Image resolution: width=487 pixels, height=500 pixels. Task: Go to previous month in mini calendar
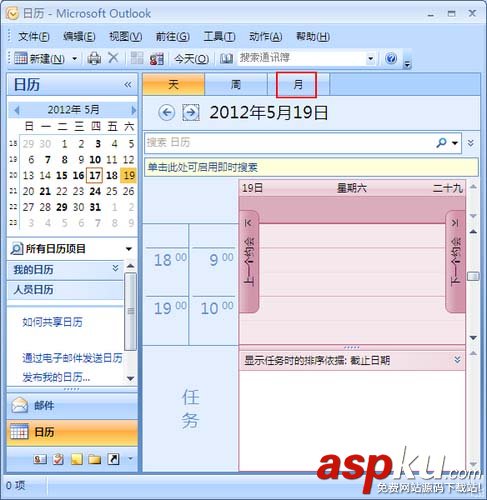tap(17, 110)
